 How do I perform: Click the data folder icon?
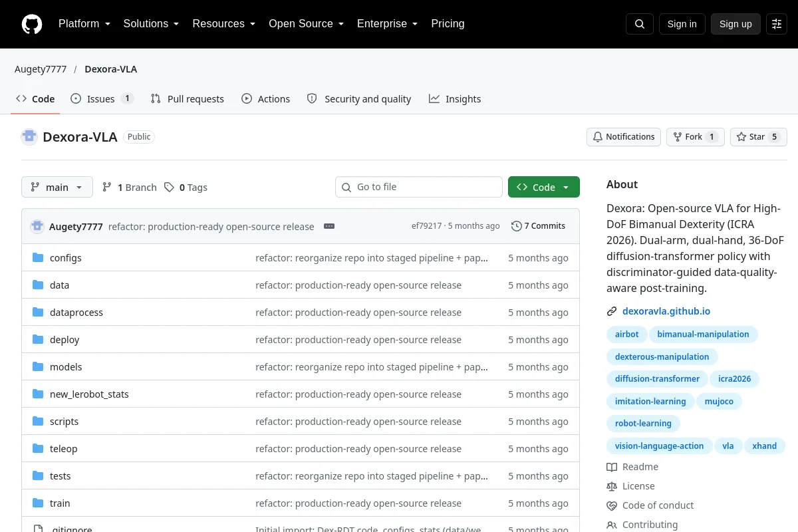click(x=38, y=285)
